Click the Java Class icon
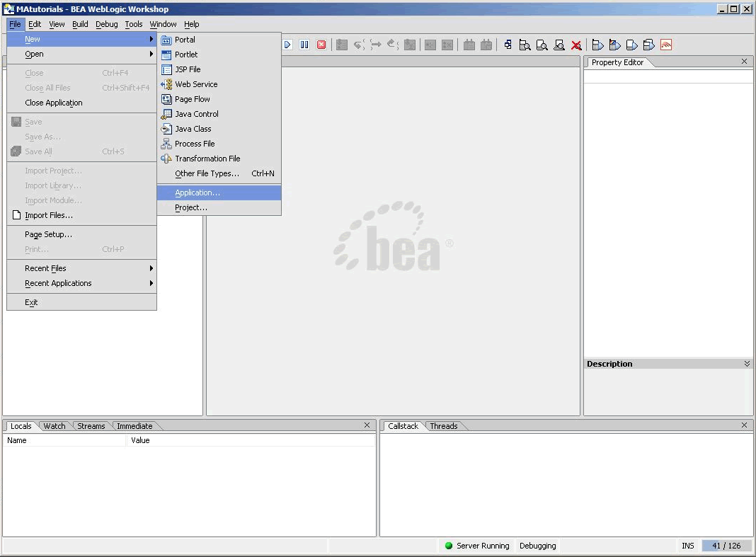Viewport: 756px width, 557px height. pos(166,130)
